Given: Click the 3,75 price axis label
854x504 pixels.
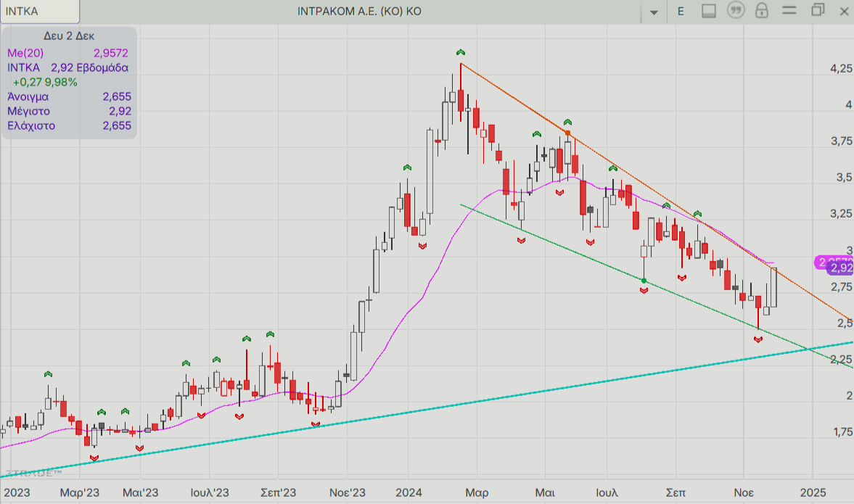Looking at the screenshot, I should point(842,141).
